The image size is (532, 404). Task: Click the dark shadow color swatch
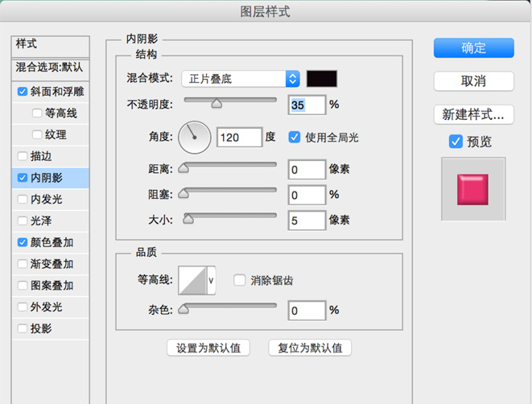[x=322, y=79]
